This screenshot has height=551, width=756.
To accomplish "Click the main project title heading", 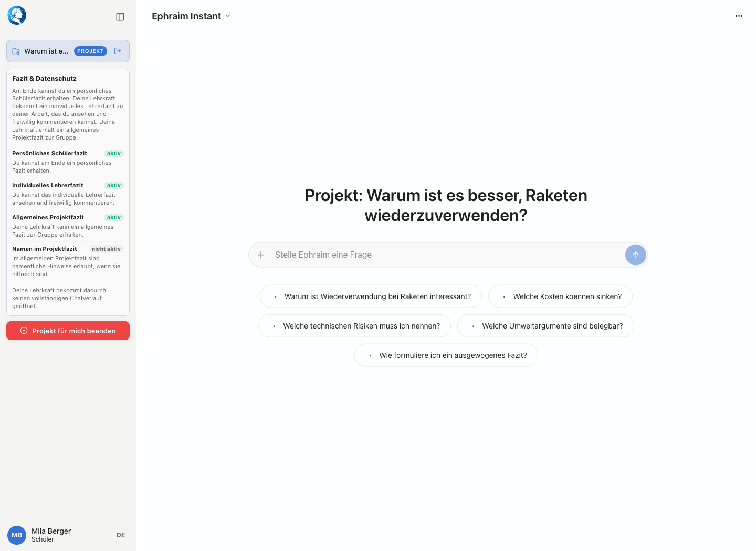I will pos(446,205).
